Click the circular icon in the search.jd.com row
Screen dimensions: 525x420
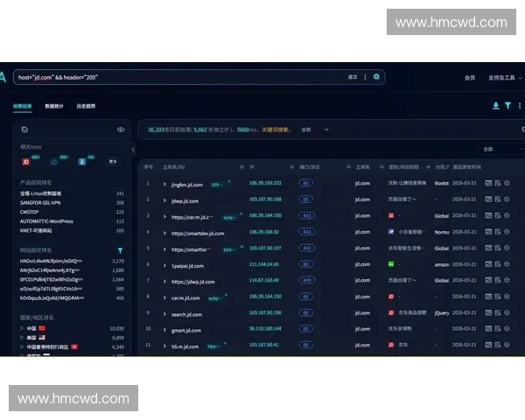click(x=507, y=312)
